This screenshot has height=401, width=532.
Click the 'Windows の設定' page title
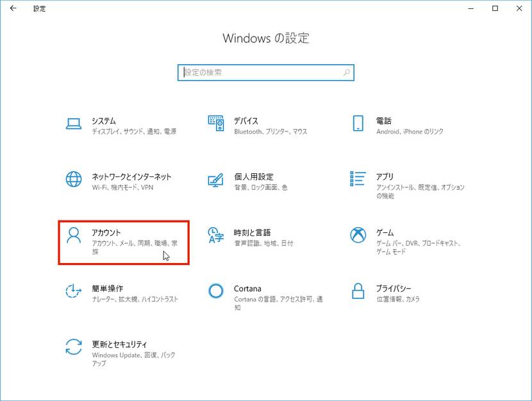[265, 38]
